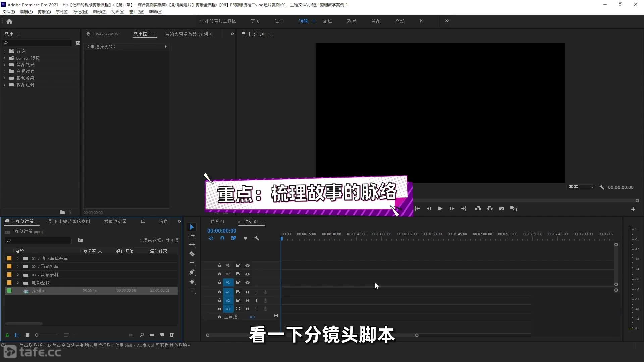The image size is (644, 362).
Task: Toggle Linked Selection in timeline
Action: coord(234,238)
